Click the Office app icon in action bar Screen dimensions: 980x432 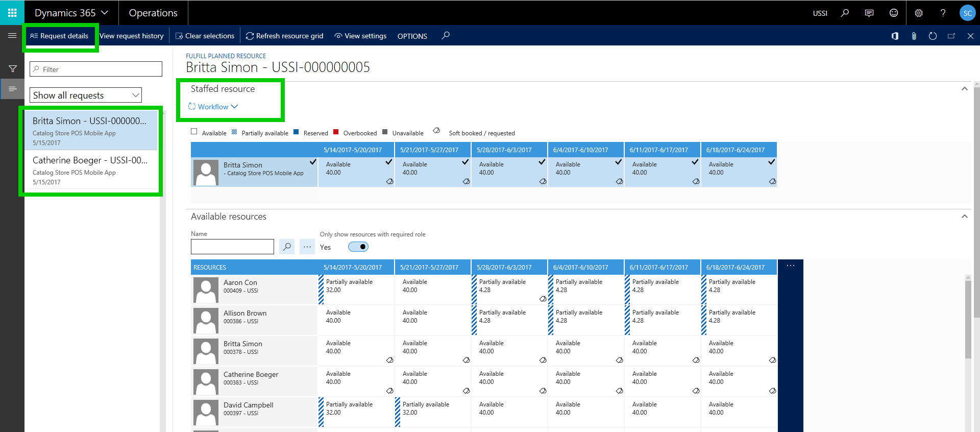pyautogui.click(x=895, y=36)
